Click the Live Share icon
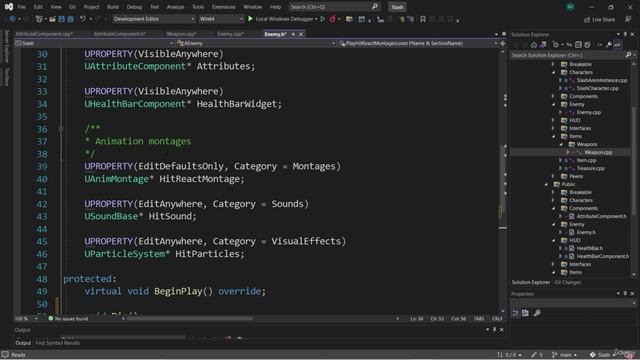Screen dimensions: 640x360 587,20
